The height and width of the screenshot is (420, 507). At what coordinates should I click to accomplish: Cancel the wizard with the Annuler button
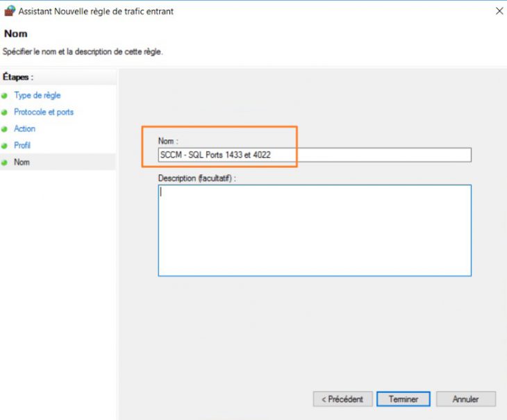465,399
